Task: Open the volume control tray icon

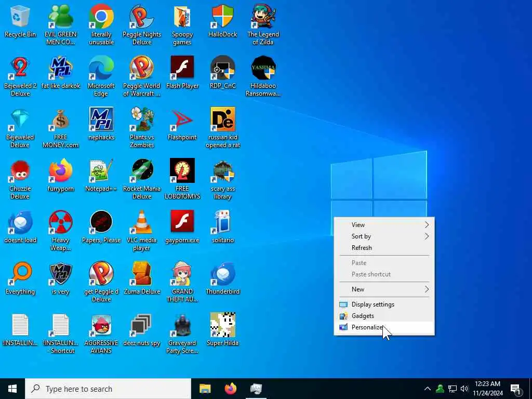Action: tap(464, 389)
